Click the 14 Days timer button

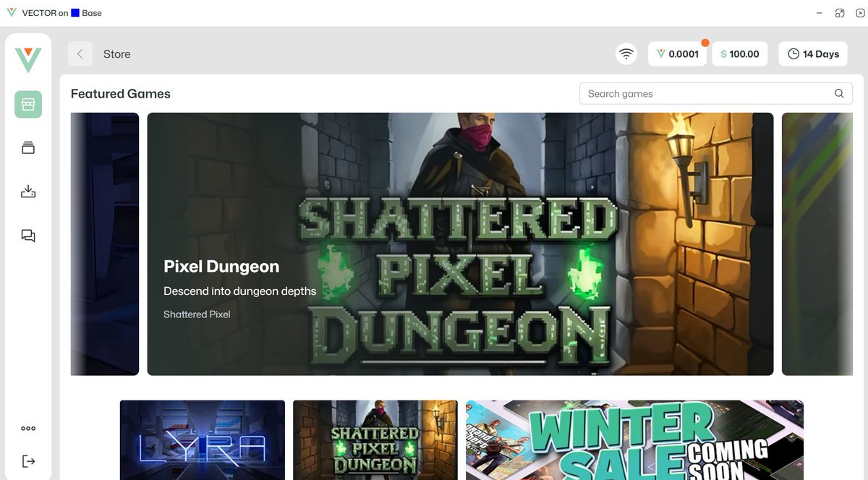point(814,54)
